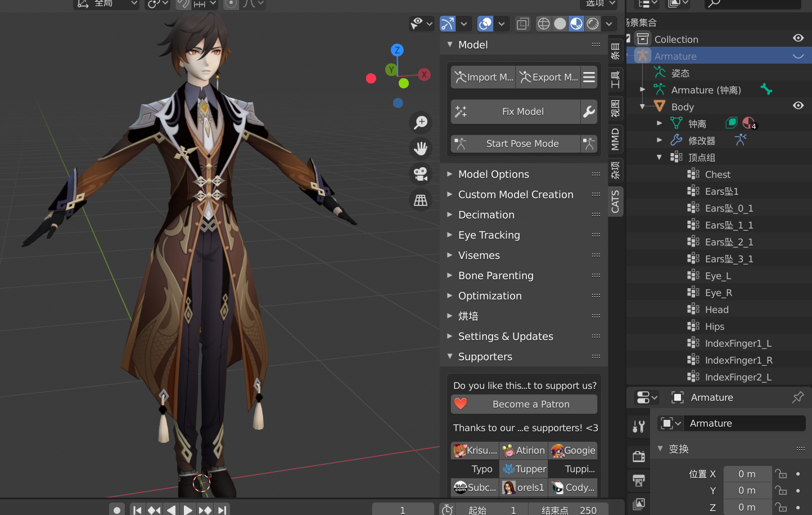
Task: Collapse the Model panel
Action: click(450, 44)
